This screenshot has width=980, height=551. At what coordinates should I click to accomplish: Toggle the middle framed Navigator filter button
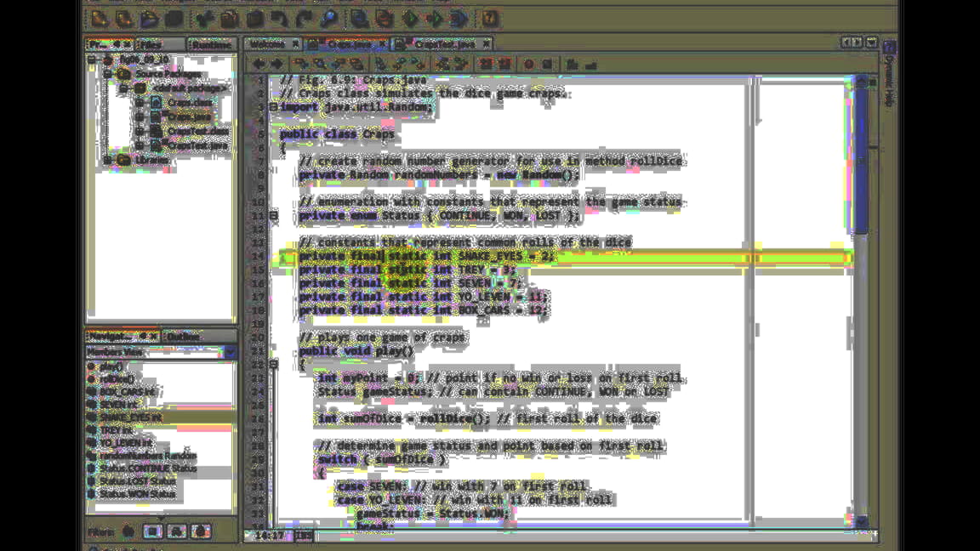tap(177, 531)
